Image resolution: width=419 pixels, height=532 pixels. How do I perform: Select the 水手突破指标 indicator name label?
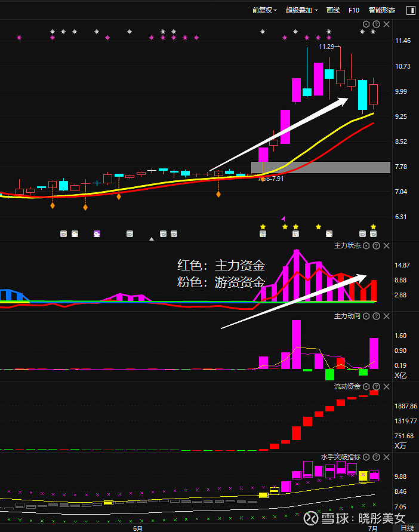[341, 457]
